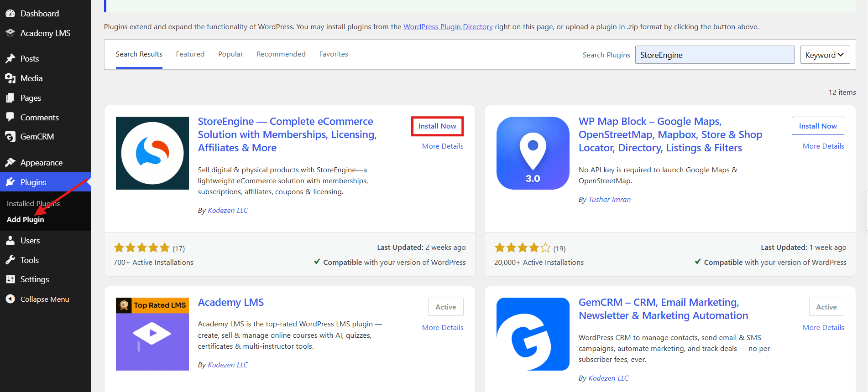Screen dimensions: 868x392
Task: Click the Settings sliders icon
Action: tap(10, 279)
